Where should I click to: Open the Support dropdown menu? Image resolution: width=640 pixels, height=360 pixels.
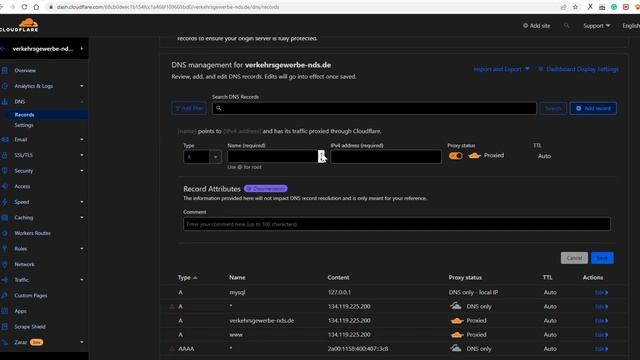pyautogui.click(x=596, y=26)
